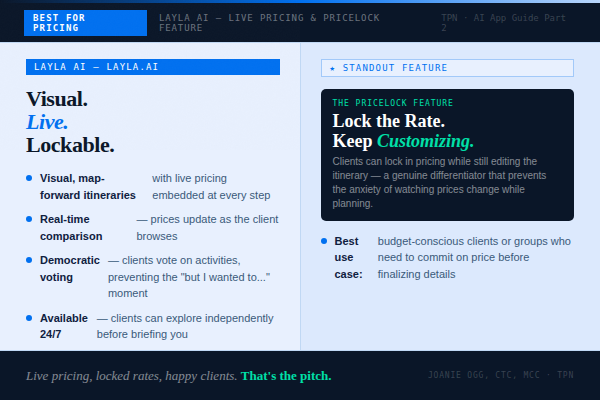Click the BEST FOR PRICING badge
This screenshot has width=600, height=400.
tap(85, 23)
